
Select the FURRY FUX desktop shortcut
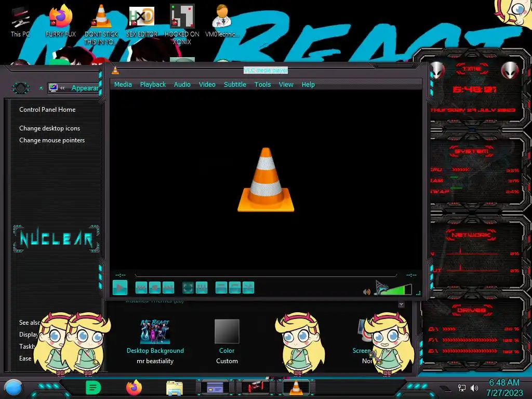[x=61, y=21]
